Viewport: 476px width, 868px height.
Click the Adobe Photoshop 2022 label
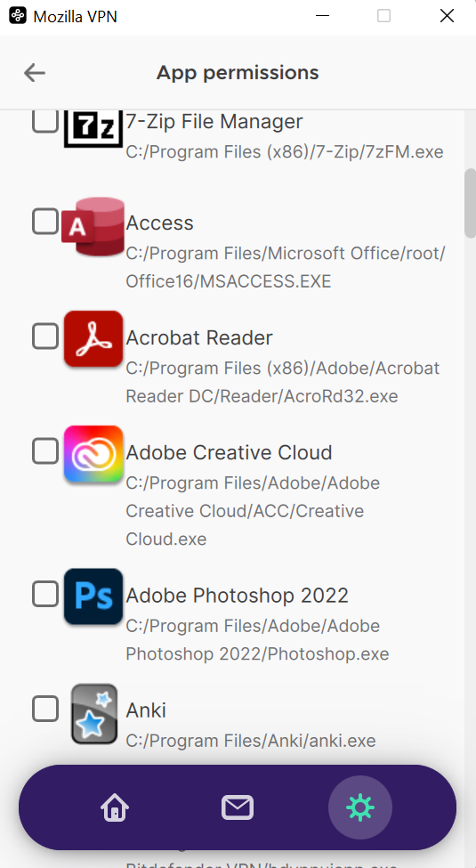pos(237,596)
